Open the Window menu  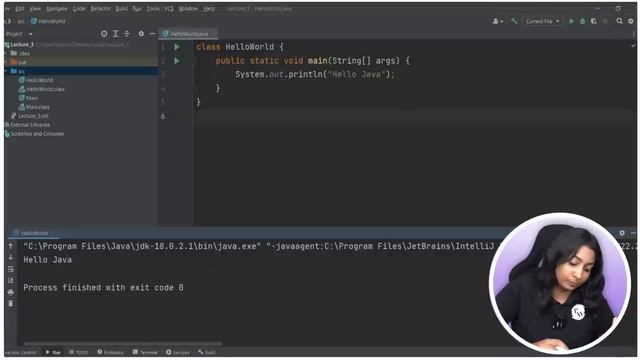coord(188,9)
